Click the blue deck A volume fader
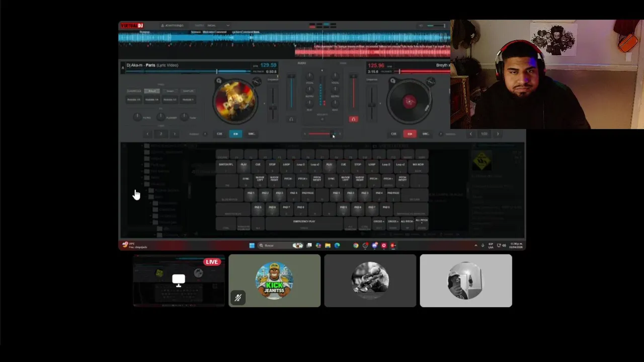644x362 pixels. tap(291, 92)
